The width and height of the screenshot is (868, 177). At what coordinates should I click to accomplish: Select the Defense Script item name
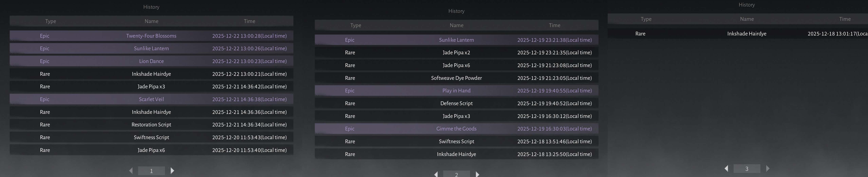pyautogui.click(x=457, y=103)
